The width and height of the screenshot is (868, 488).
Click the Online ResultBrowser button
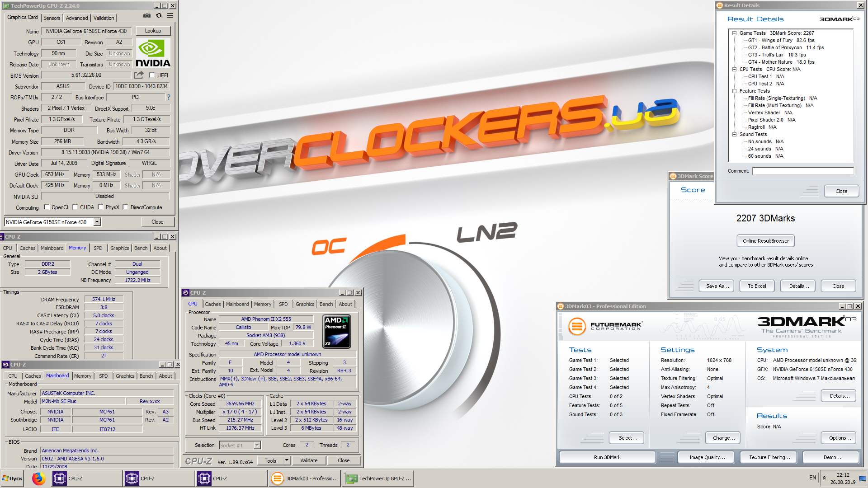766,241
